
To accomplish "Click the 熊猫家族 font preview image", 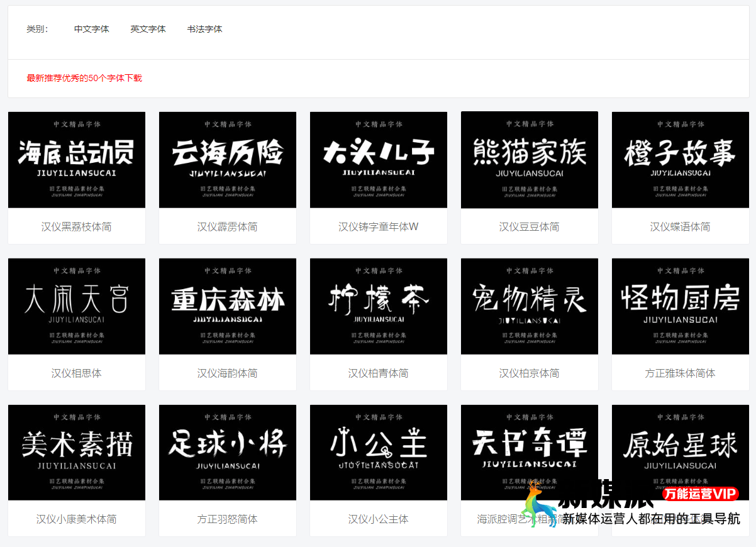I will [x=529, y=159].
